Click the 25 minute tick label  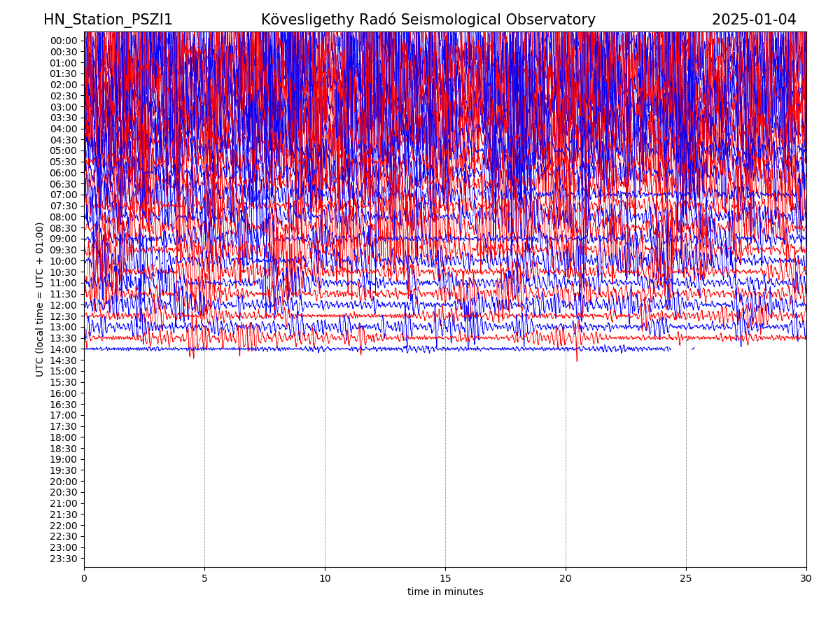point(686,578)
